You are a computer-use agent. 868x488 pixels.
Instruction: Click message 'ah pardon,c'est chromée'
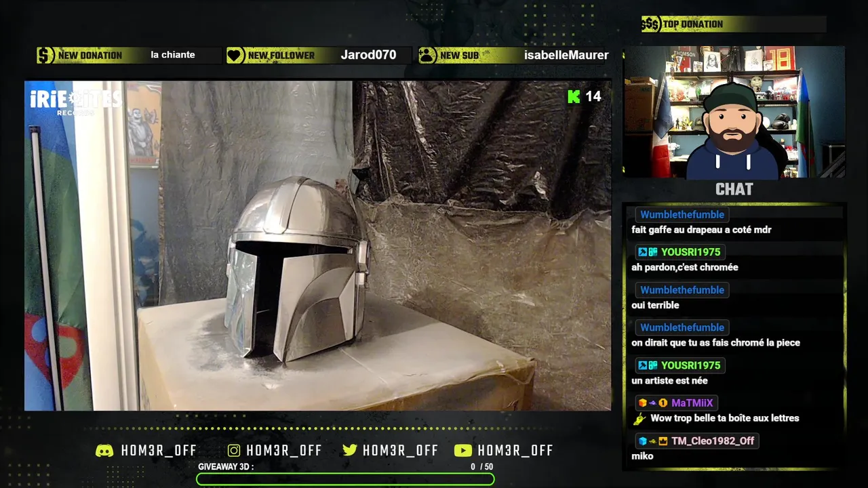(685, 267)
